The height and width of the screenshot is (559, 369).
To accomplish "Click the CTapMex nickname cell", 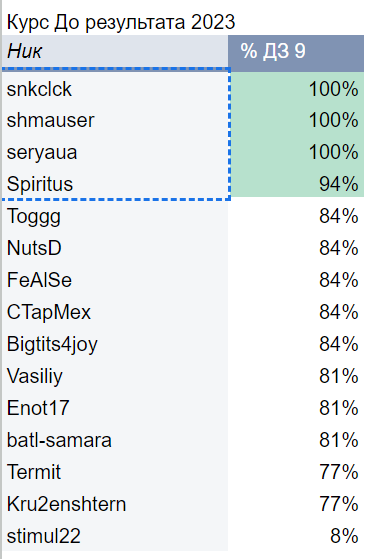I will click(x=115, y=312).
